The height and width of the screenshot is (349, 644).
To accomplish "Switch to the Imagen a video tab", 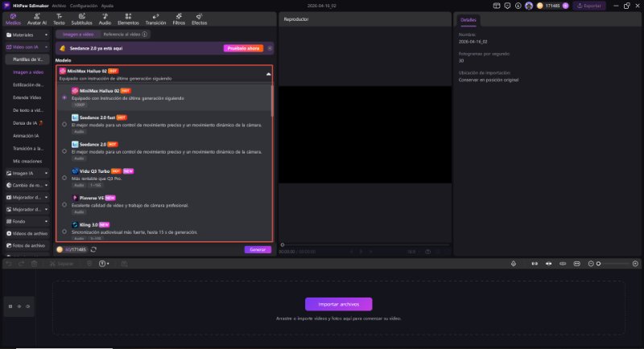I will (x=78, y=35).
